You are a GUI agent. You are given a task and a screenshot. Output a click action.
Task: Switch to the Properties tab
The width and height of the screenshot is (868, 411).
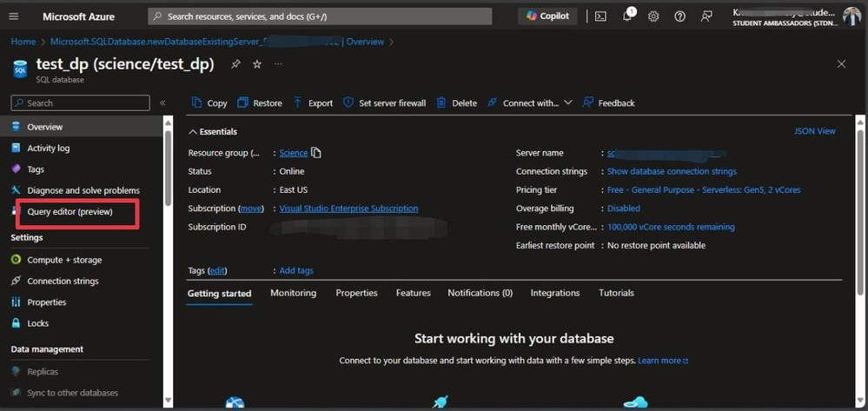click(x=356, y=293)
